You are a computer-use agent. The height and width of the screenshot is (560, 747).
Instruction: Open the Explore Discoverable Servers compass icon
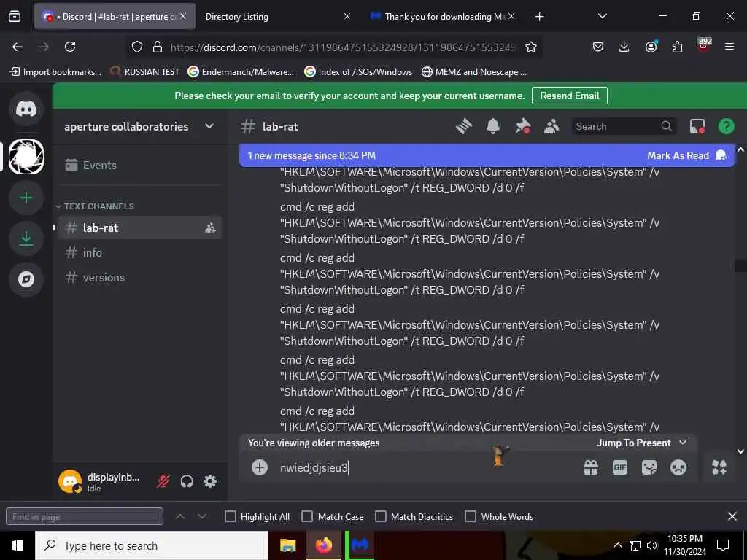coord(26,279)
